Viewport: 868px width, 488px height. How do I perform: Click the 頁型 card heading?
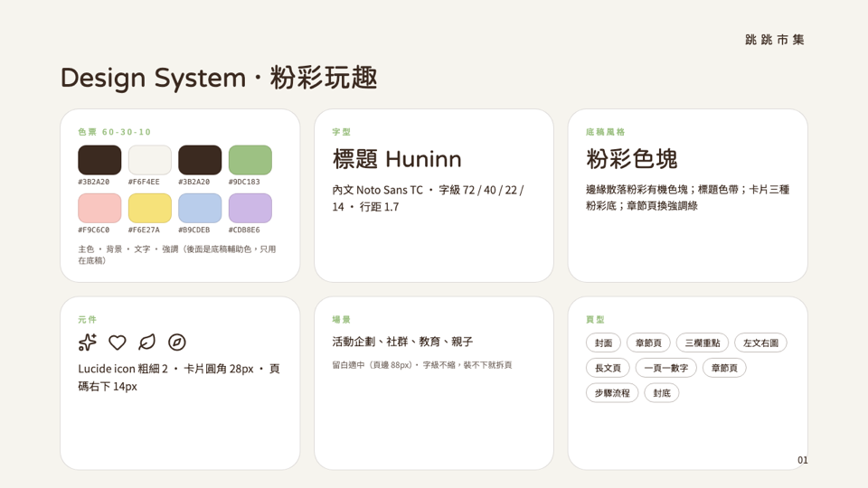pyautogui.click(x=595, y=319)
